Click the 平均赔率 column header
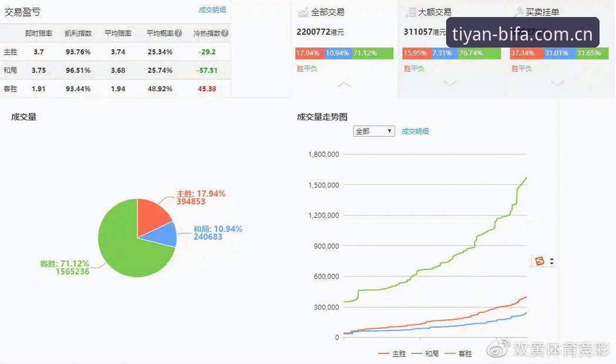616x364 pixels. point(118,33)
